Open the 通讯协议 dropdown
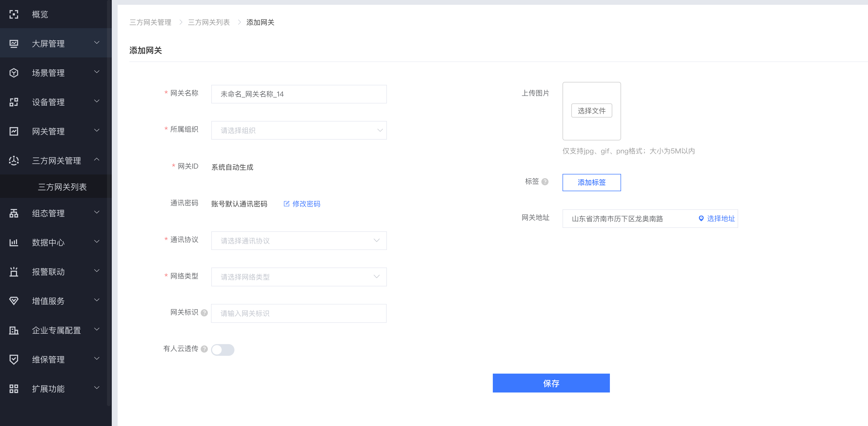The height and width of the screenshot is (426, 868). pos(299,240)
